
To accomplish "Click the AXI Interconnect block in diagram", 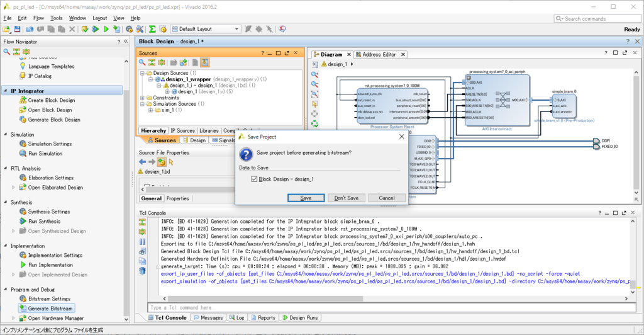I will point(497,100).
